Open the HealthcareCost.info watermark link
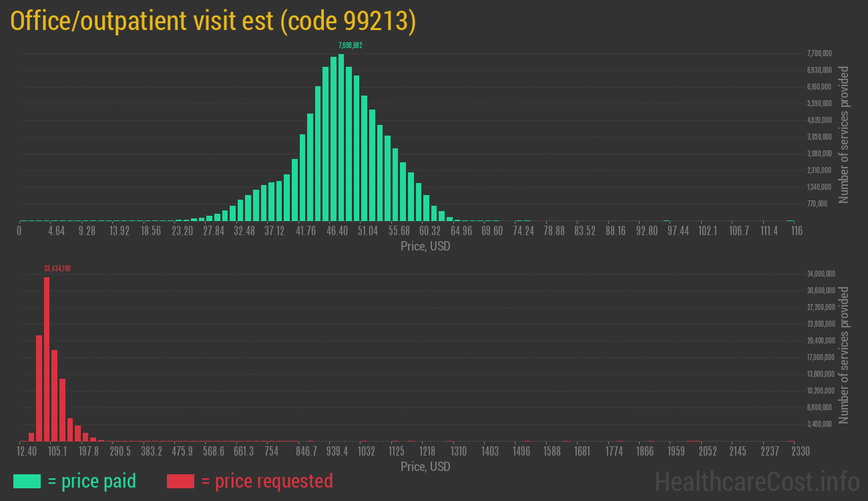 (x=756, y=481)
